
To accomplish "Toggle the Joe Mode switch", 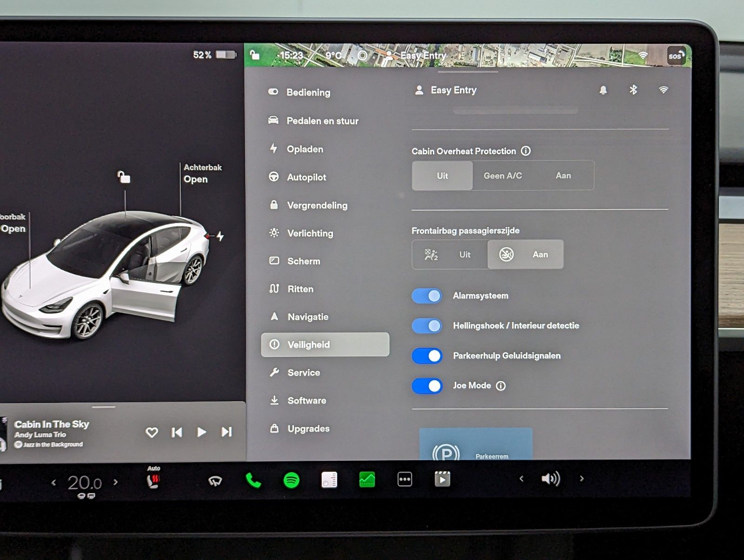I will (x=427, y=386).
